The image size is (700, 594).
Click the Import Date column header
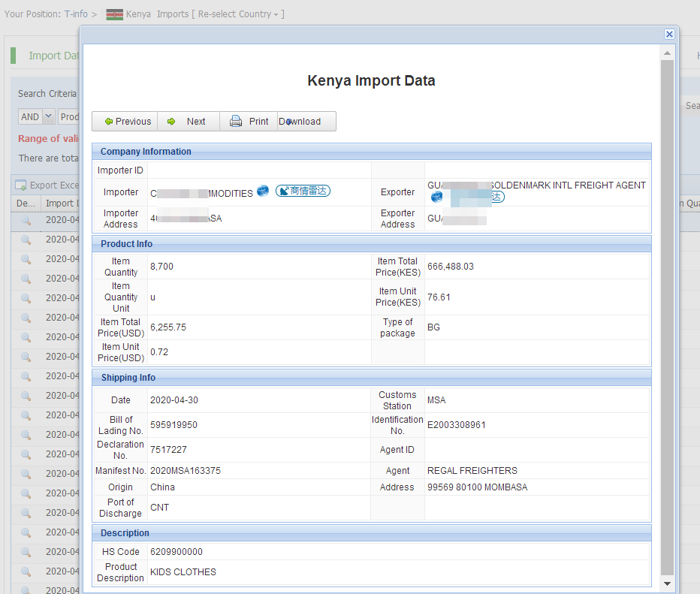pyautogui.click(x=59, y=204)
